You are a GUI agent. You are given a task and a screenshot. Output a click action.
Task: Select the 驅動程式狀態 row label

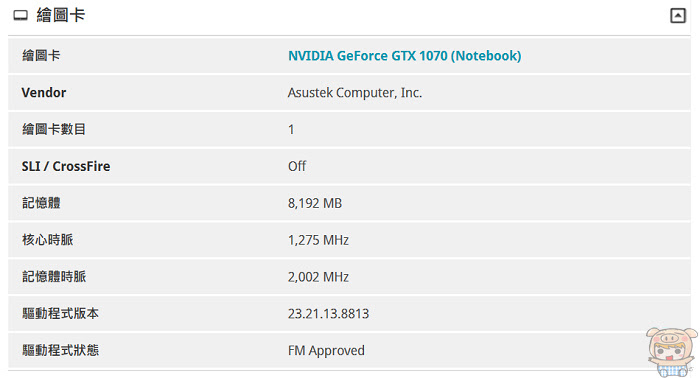pyautogui.click(x=60, y=350)
